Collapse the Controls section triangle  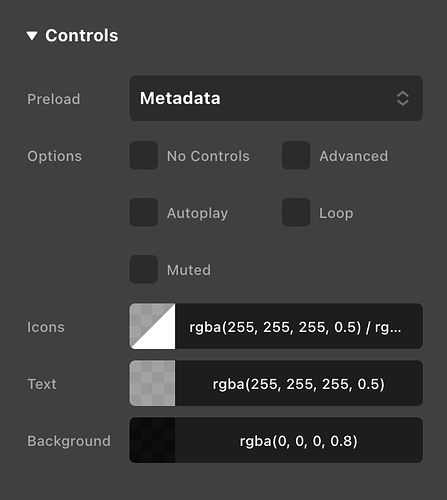click(x=32, y=36)
